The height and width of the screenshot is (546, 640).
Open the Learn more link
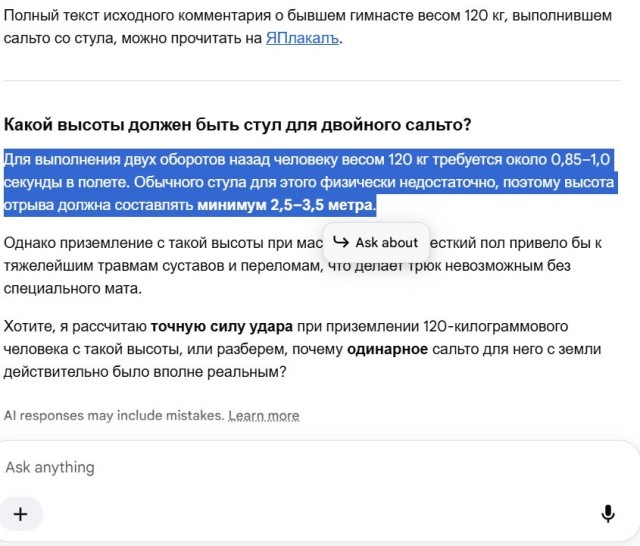click(264, 416)
